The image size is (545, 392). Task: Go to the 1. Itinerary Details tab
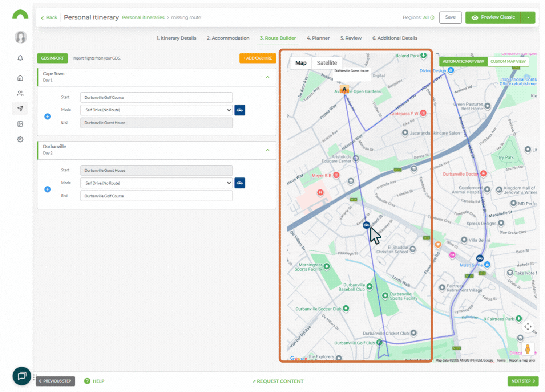click(176, 38)
